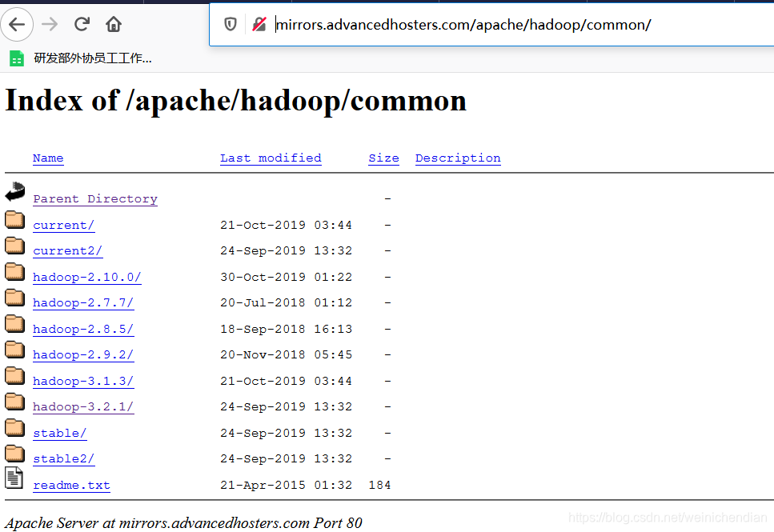774x532 pixels.
Task: Open the stable2/ directory
Action: point(63,458)
